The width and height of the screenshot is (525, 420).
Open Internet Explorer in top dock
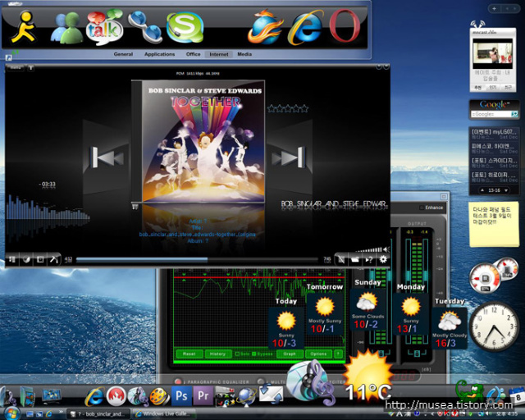tap(305, 27)
